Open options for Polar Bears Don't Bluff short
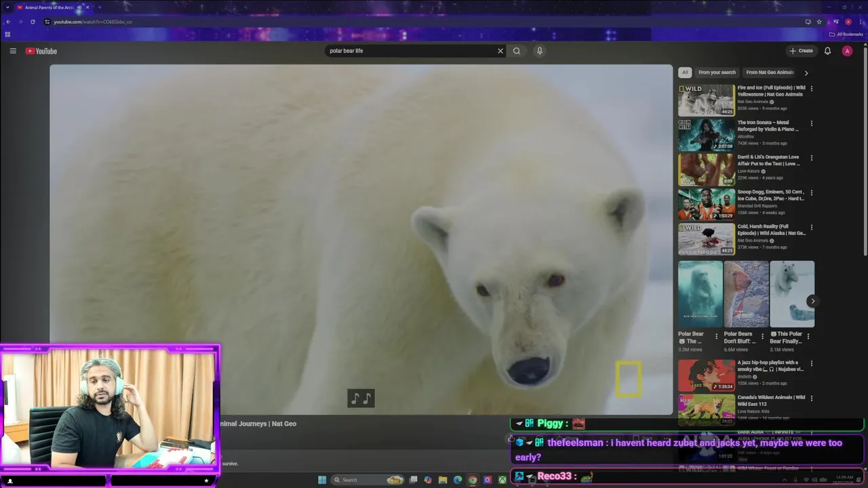Screen dimensions: 868x488 click(x=762, y=335)
